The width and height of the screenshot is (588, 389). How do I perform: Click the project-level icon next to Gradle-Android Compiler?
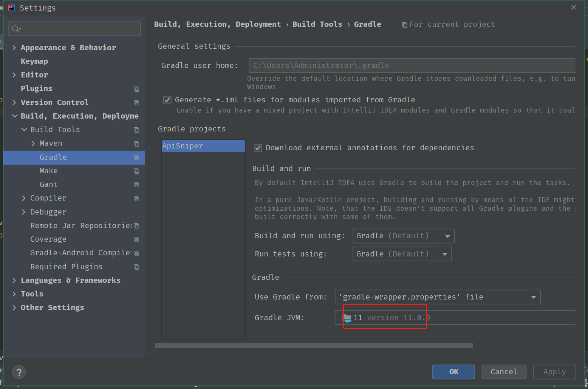(x=136, y=253)
